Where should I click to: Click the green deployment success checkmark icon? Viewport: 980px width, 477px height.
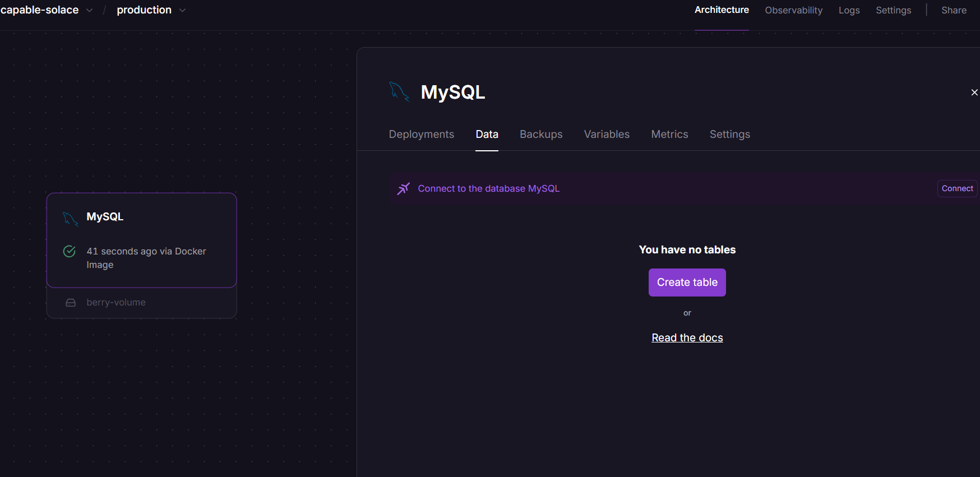70,251
